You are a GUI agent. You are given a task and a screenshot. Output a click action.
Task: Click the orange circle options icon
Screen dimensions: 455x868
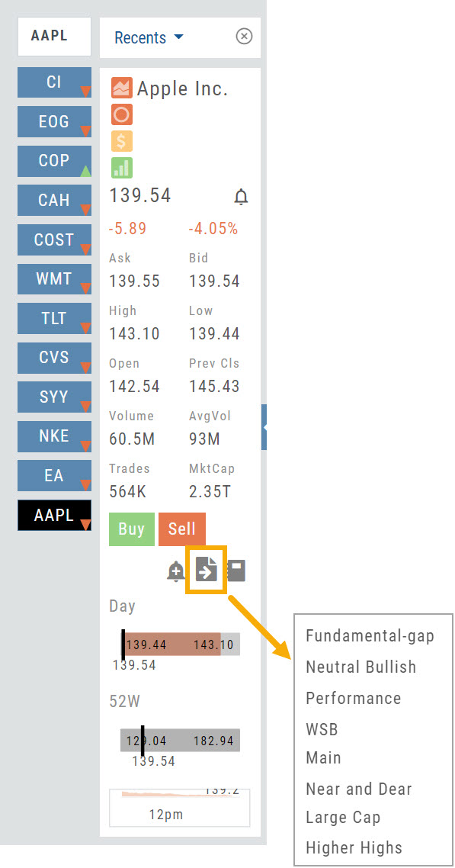point(122,114)
